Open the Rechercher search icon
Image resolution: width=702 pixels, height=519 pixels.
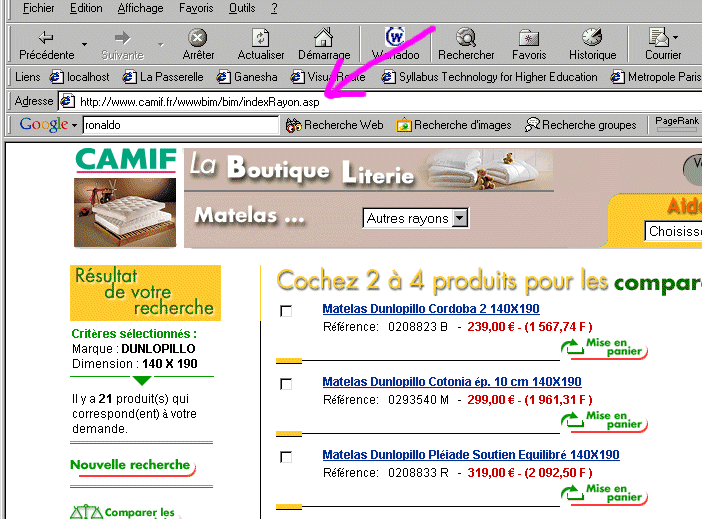click(x=466, y=38)
